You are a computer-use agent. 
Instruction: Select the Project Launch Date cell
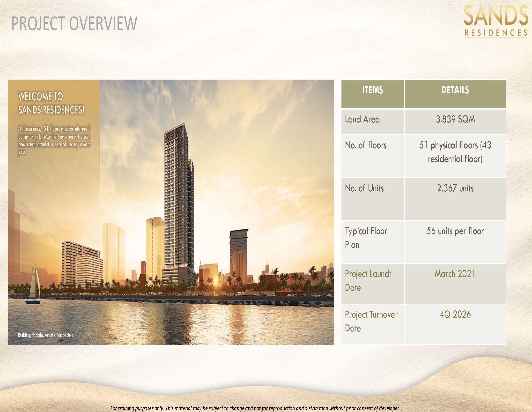373,283
